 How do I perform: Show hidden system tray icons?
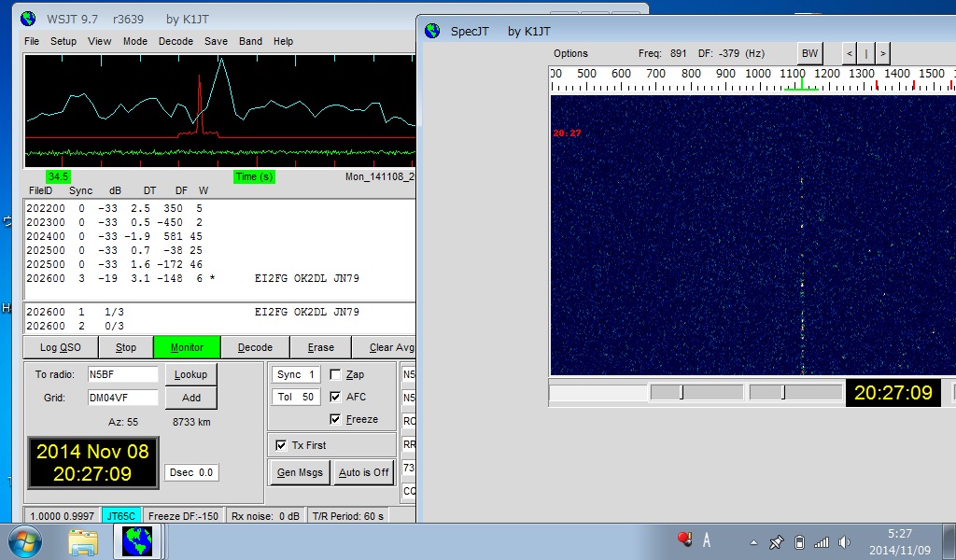pyautogui.click(x=753, y=542)
